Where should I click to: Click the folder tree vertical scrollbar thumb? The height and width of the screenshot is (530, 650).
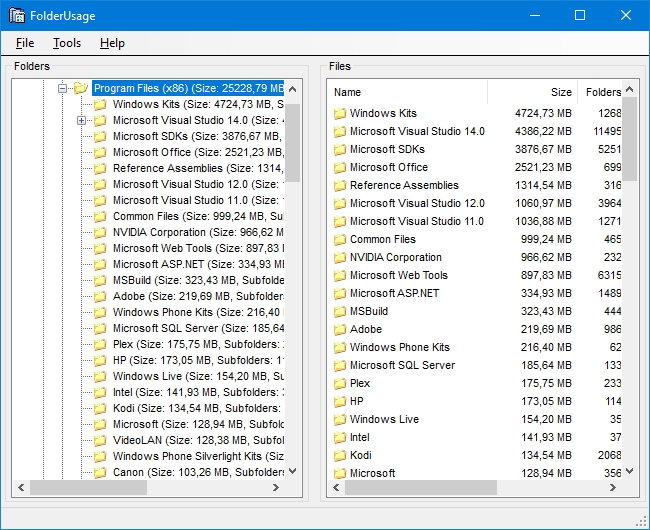click(293, 143)
